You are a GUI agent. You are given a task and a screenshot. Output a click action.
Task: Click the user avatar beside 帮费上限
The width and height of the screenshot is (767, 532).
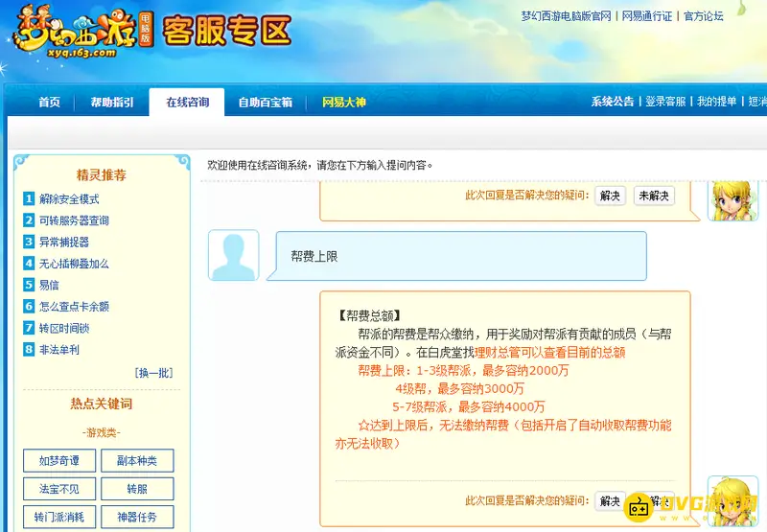click(233, 255)
